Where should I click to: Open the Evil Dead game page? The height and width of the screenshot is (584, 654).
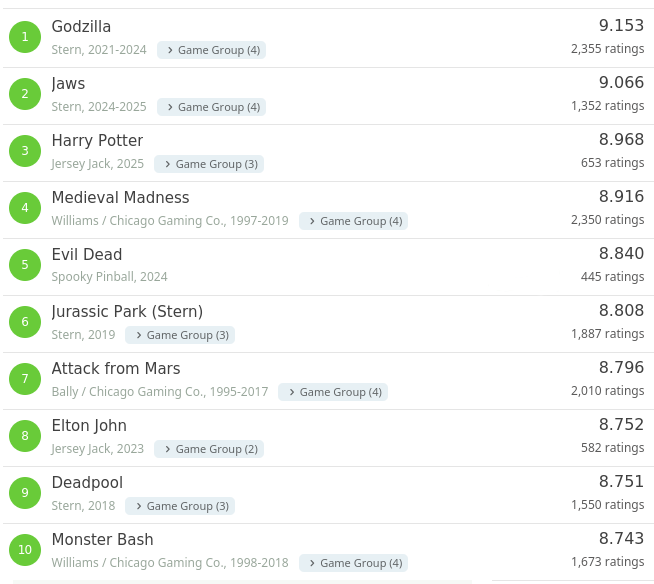(87, 255)
